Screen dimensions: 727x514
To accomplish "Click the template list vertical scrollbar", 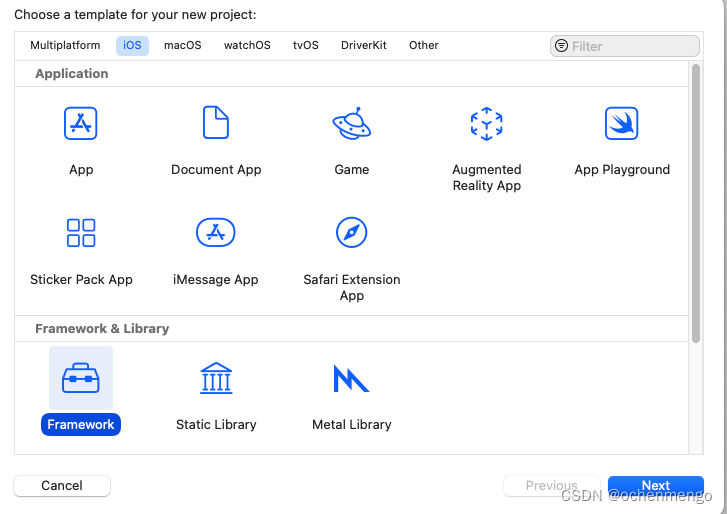I will (695, 203).
